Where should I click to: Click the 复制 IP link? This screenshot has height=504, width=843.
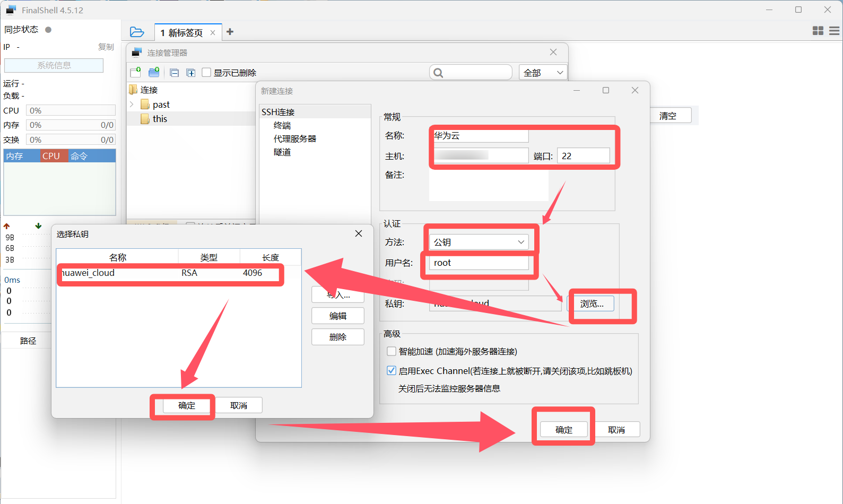(x=106, y=47)
